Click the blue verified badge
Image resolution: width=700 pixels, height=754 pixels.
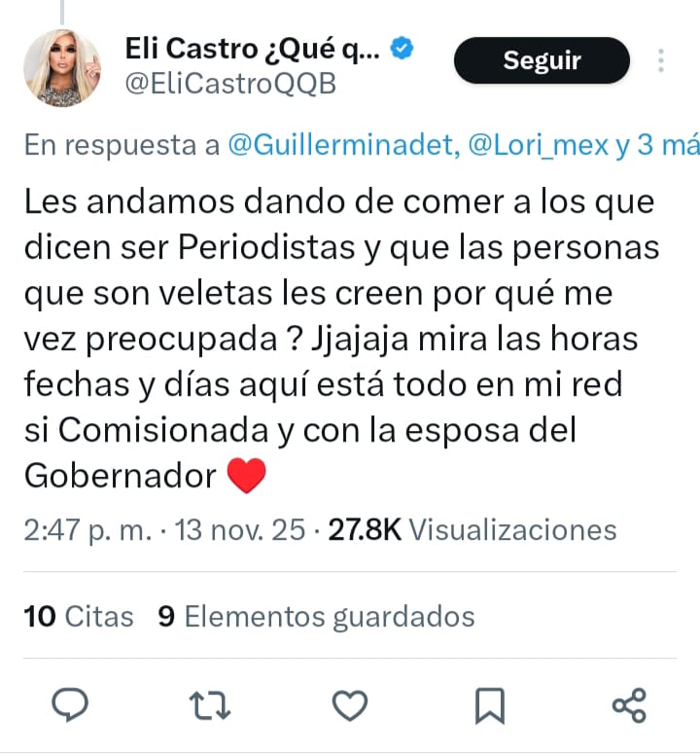pos(402,48)
